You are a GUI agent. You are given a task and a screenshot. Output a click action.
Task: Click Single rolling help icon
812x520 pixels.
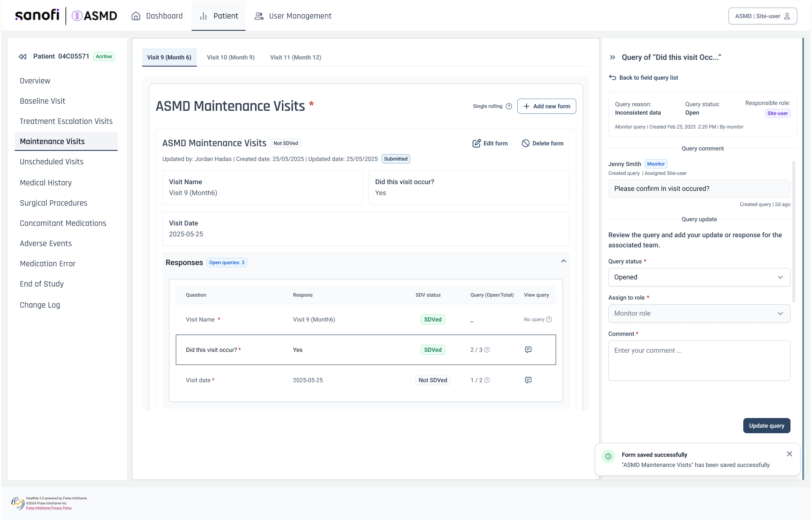tap(509, 106)
